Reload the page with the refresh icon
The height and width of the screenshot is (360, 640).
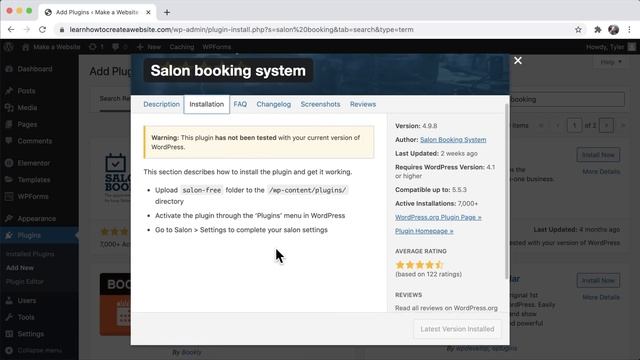coord(42,29)
